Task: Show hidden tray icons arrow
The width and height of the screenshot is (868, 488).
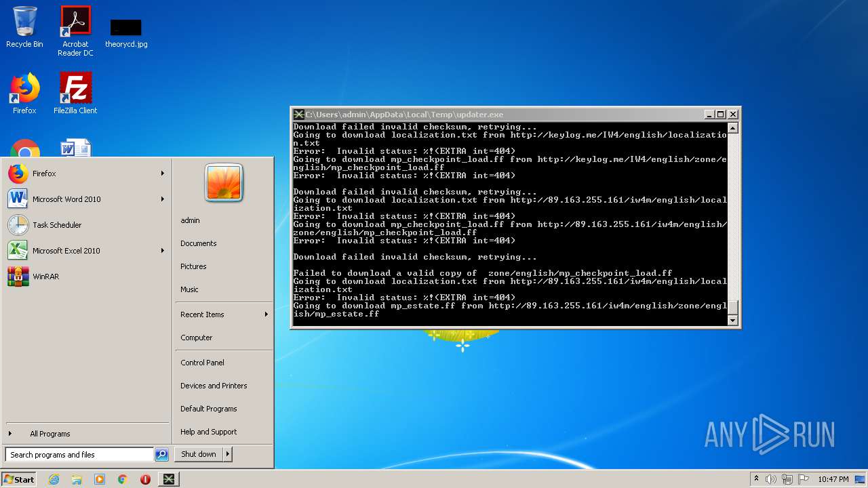Action: point(757,479)
